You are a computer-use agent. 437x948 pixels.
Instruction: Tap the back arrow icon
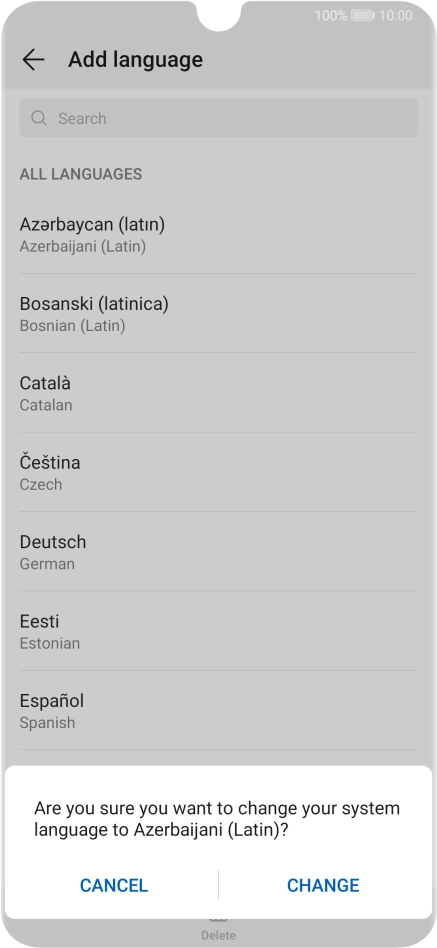tap(33, 59)
